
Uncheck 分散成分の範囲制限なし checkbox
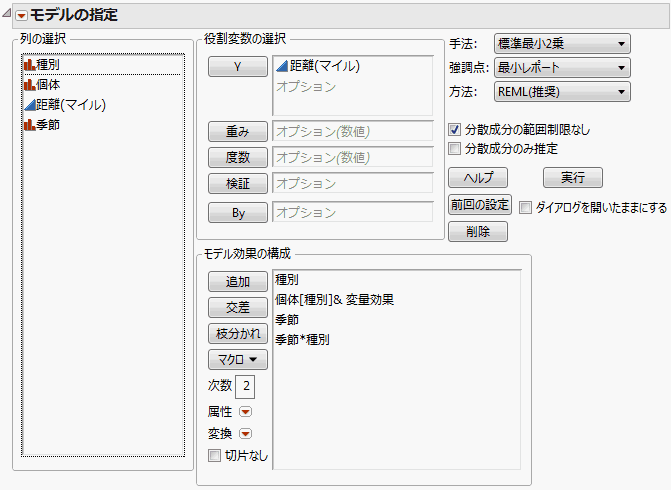point(455,129)
